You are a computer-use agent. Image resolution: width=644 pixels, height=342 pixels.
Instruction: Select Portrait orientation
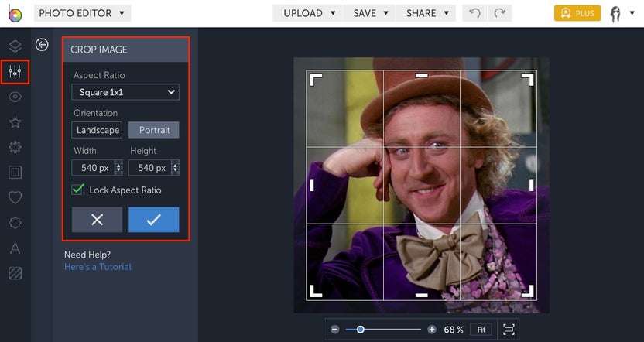click(x=153, y=130)
